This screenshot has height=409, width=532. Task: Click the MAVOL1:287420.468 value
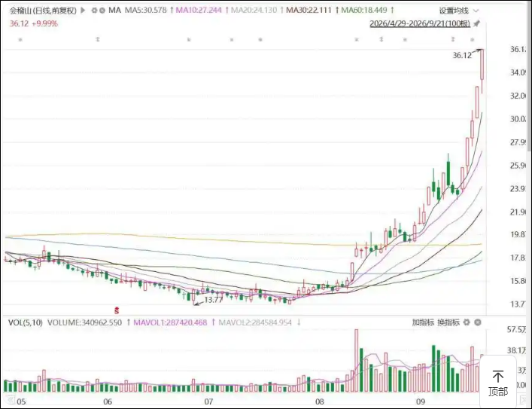click(170, 322)
